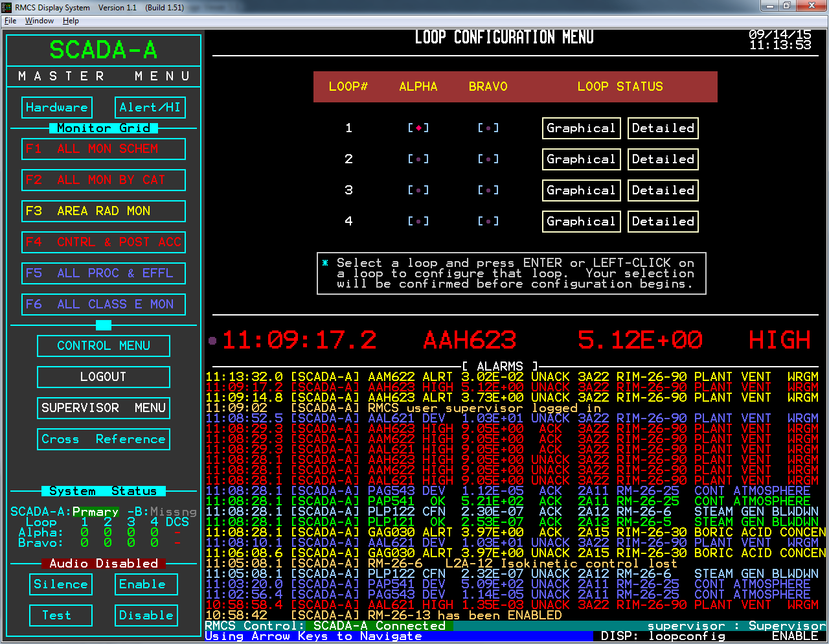Open Detailed status for Loop 3
This screenshot has height=644, width=829.
coord(663,190)
